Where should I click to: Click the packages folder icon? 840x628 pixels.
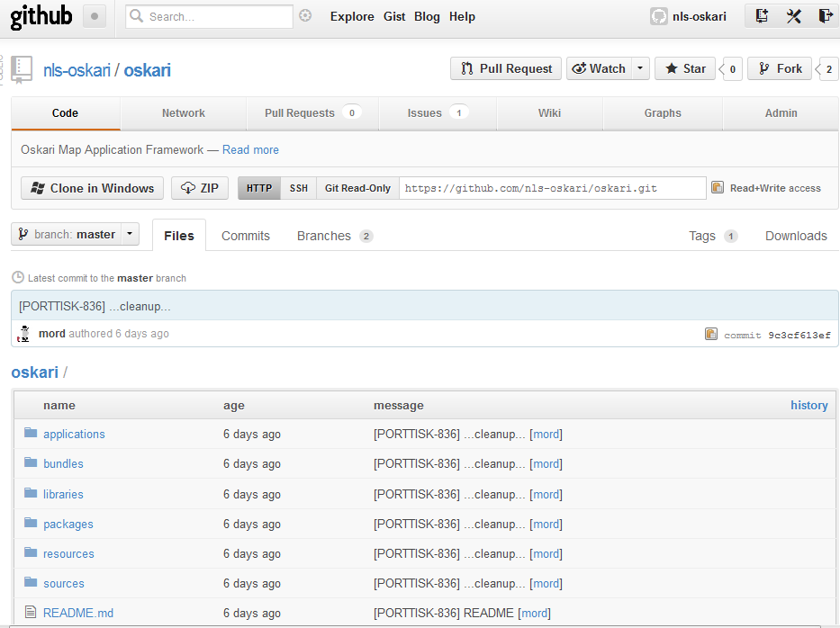click(31, 523)
